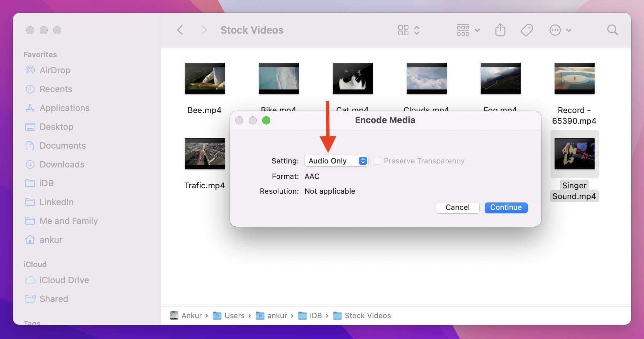Go back with the left chevron
Screen dimensions: 644x339
pos(180,30)
